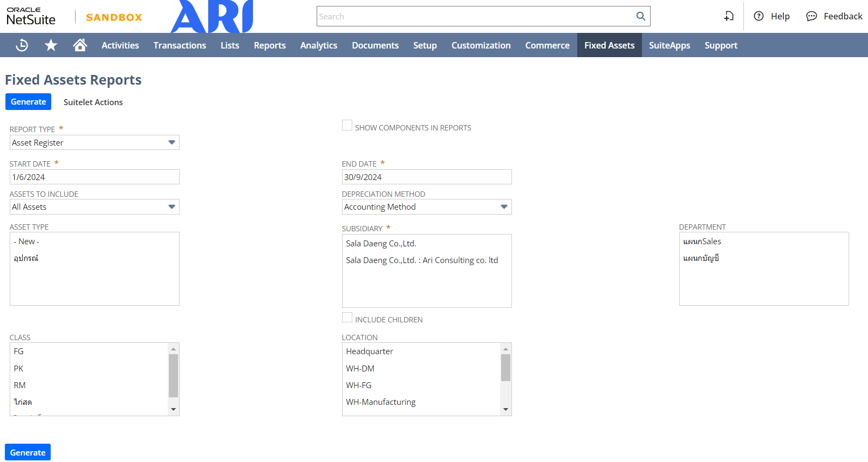The image size is (868, 462).
Task: Open the Fixed Assets menu
Action: 610,45
